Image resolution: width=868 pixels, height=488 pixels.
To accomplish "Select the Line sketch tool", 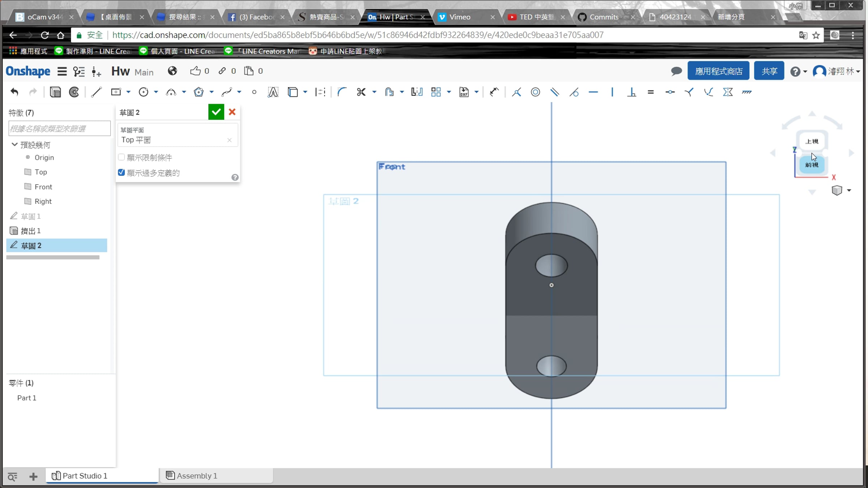I will [96, 92].
